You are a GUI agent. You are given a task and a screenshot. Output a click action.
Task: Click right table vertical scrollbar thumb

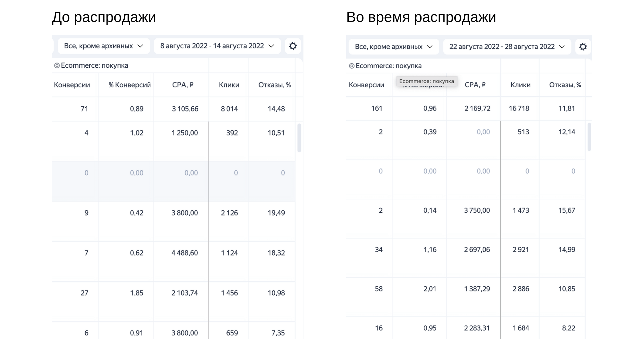click(x=589, y=137)
